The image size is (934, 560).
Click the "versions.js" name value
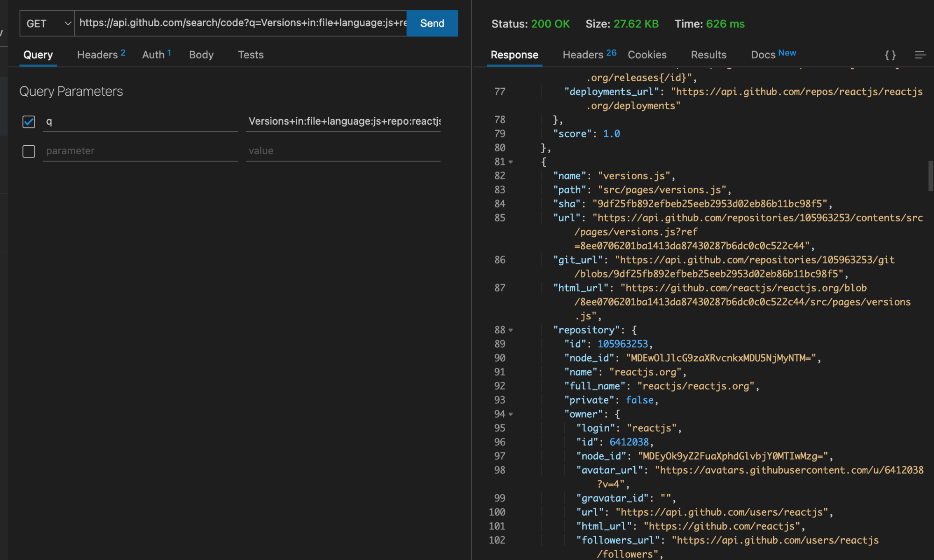[x=634, y=176]
